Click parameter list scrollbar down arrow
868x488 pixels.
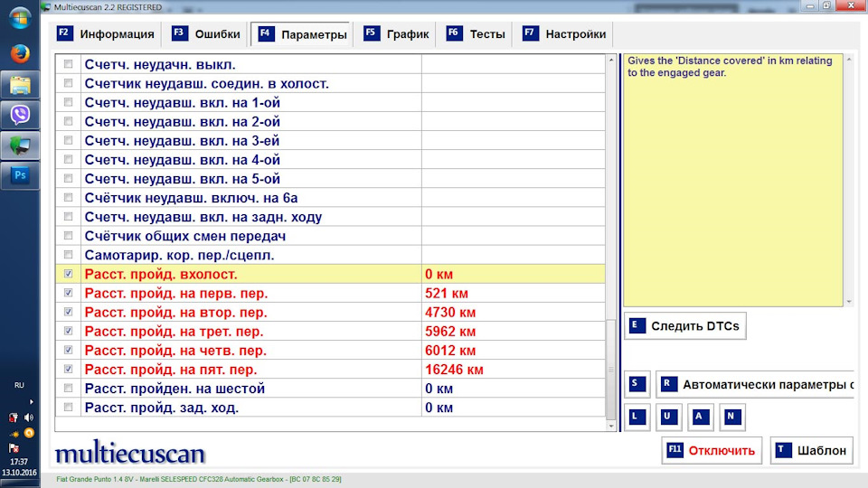(611, 426)
